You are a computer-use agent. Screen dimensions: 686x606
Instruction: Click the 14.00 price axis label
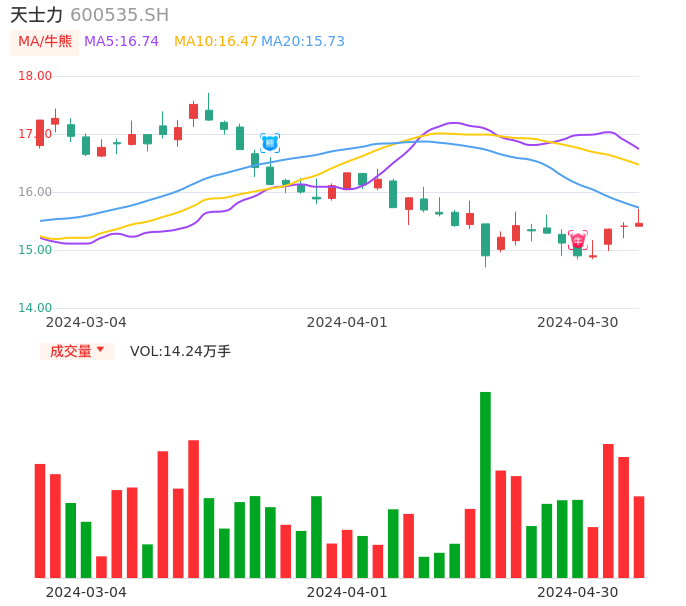click(35, 308)
